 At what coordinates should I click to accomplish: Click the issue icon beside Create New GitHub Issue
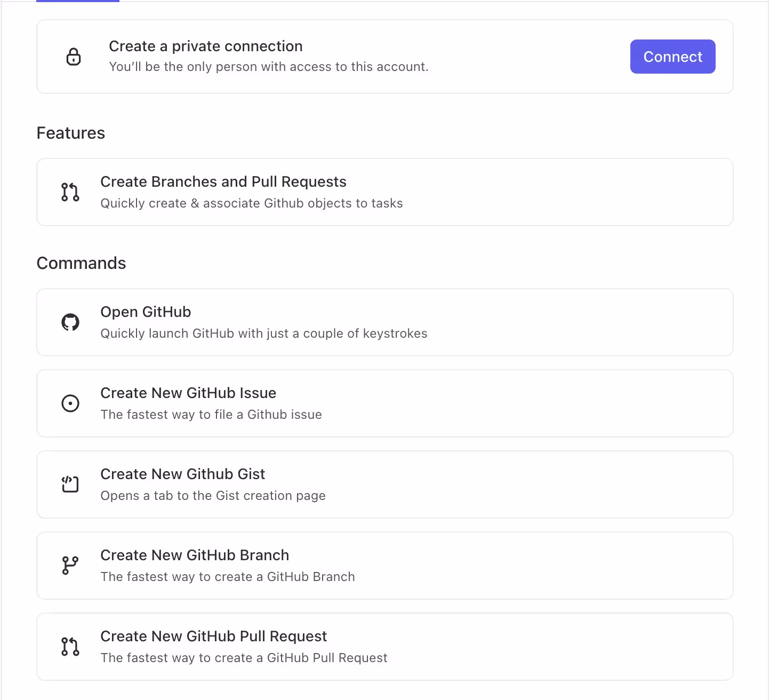70,403
